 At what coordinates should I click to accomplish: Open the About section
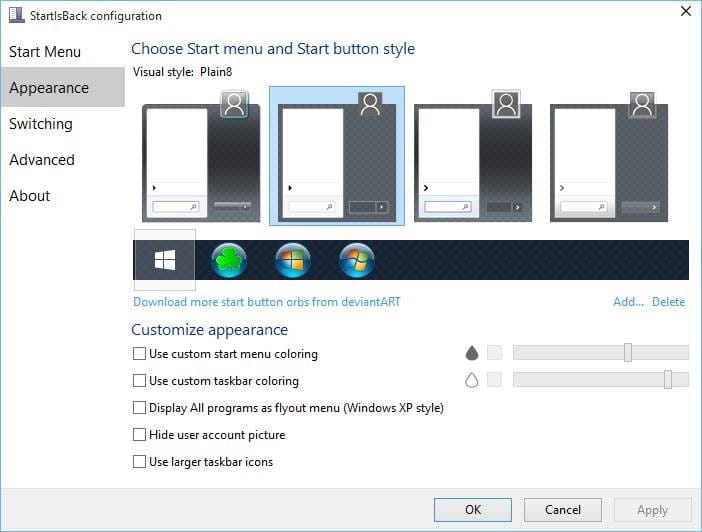63,196
